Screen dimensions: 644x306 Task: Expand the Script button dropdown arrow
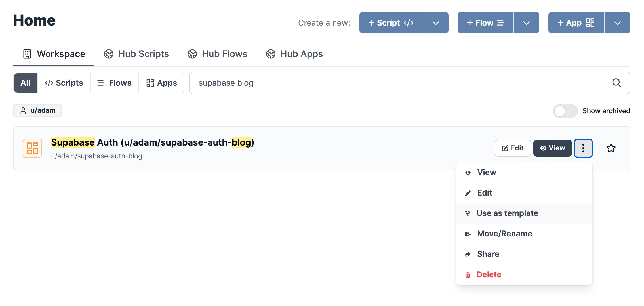coord(436,23)
